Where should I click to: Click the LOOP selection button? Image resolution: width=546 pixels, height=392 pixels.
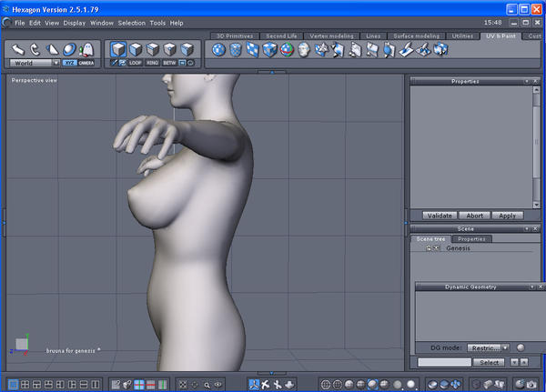click(136, 63)
